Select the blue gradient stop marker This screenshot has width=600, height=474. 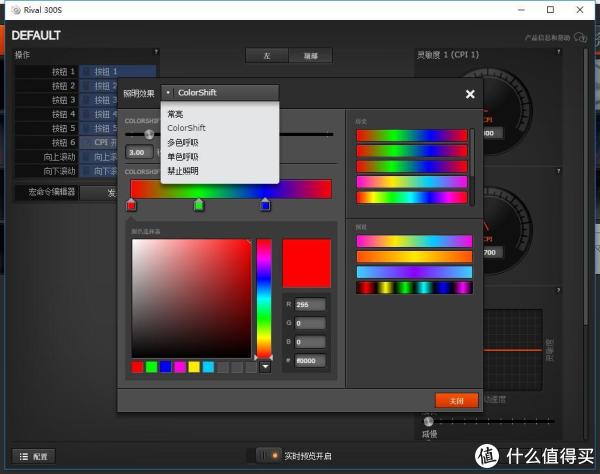[265, 205]
